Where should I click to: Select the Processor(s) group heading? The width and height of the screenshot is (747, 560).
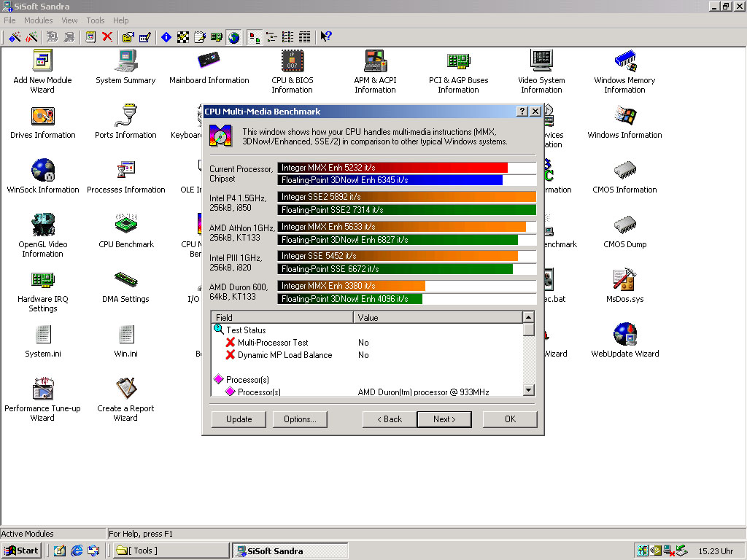pos(247,380)
